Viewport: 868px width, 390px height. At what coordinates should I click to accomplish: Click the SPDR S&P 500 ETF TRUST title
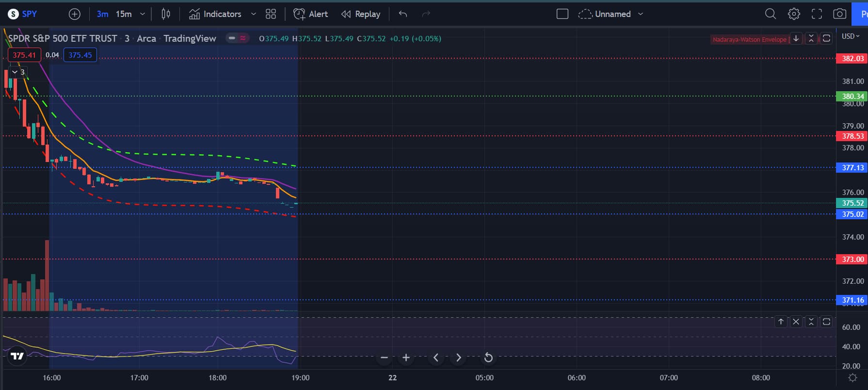click(x=63, y=38)
